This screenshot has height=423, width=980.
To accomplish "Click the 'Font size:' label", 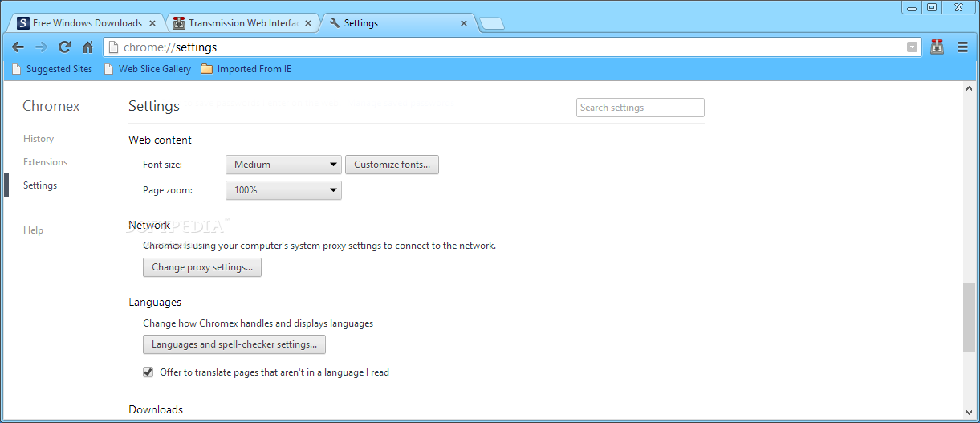I will (x=162, y=165).
